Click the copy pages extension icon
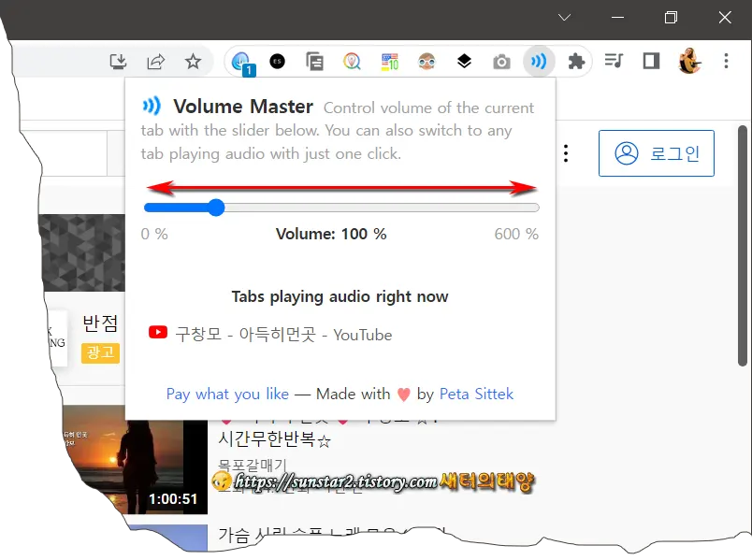The width and height of the screenshot is (752, 560). point(314,62)
